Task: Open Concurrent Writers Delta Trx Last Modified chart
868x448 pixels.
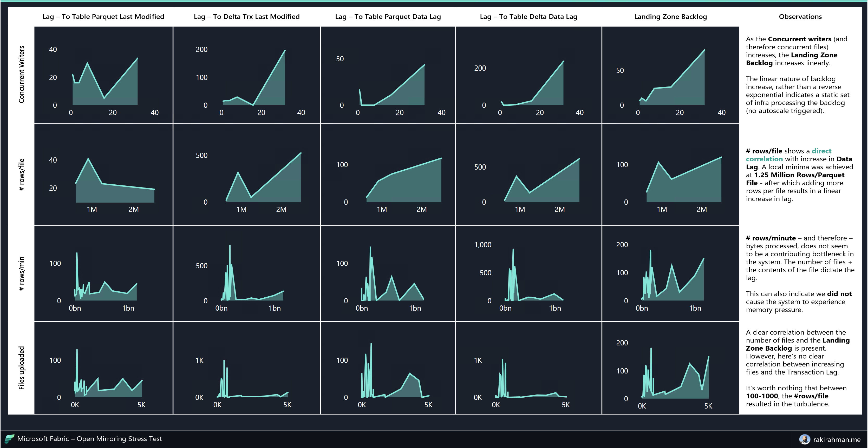Action: point(246,75)
